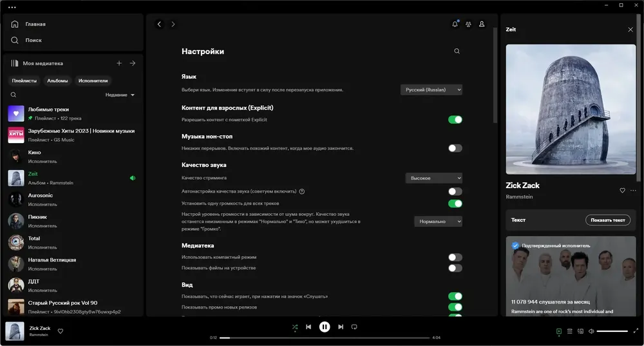The width and height of the screenshot is (644, 346).
Task: Open the verified artist Rammstein card
Action: click(x=571, y=276)
